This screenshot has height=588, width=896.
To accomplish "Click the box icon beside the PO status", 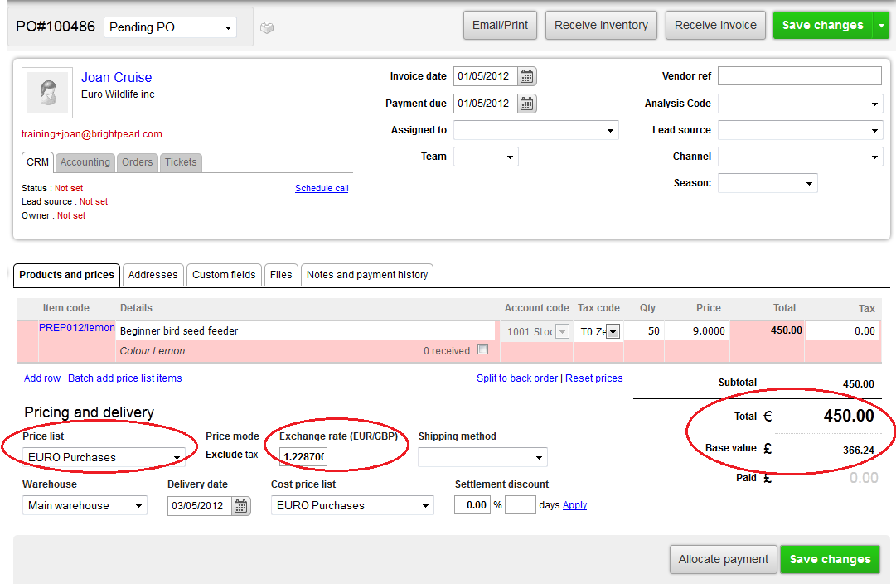I will coord(267,27).
